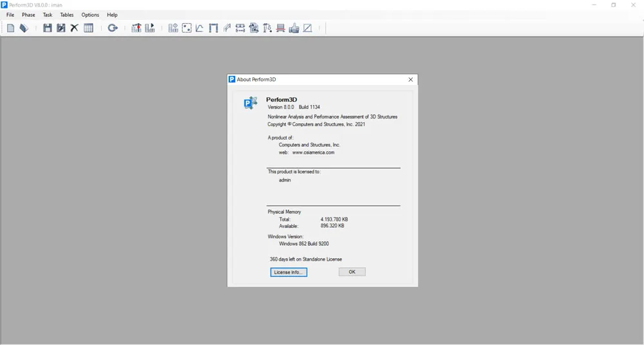Click the thumbs-up icon in toolbar
The width and height of the screenshot is (644, 345).
coord(294,28)
